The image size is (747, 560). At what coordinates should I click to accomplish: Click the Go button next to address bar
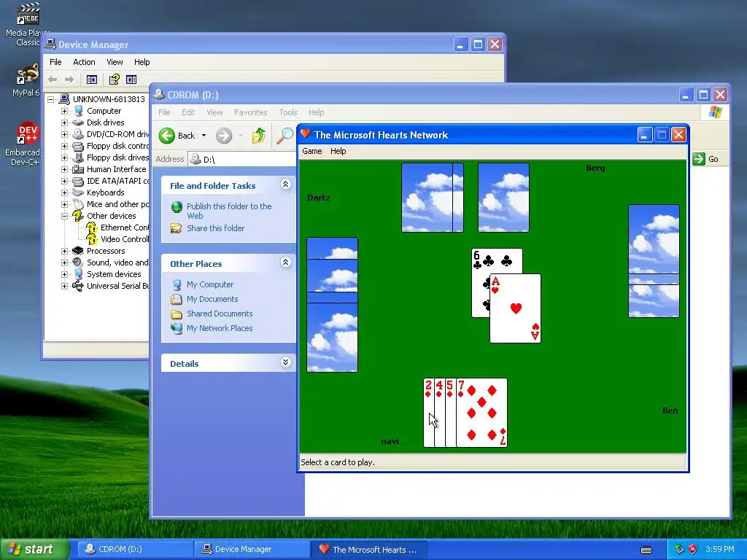point(706,159)
